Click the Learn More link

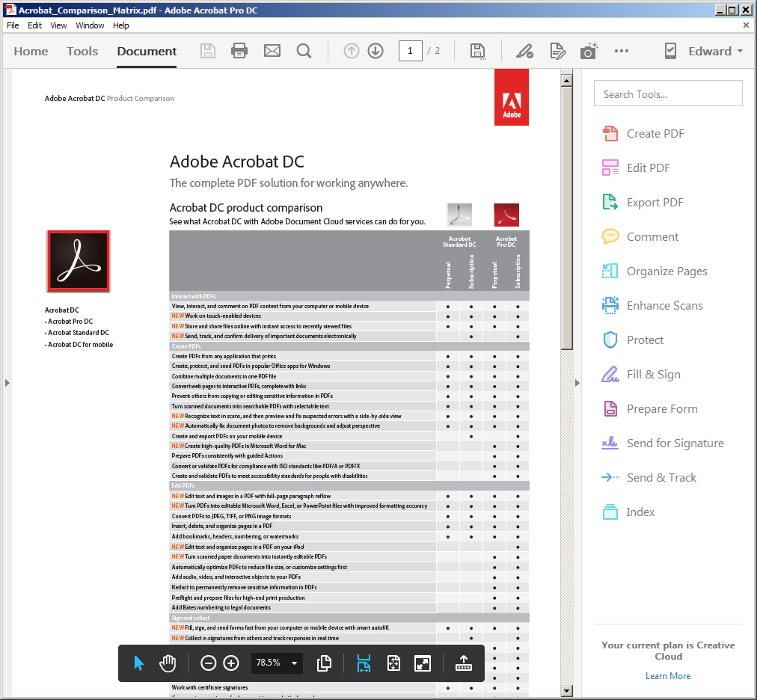click(668, 676)
